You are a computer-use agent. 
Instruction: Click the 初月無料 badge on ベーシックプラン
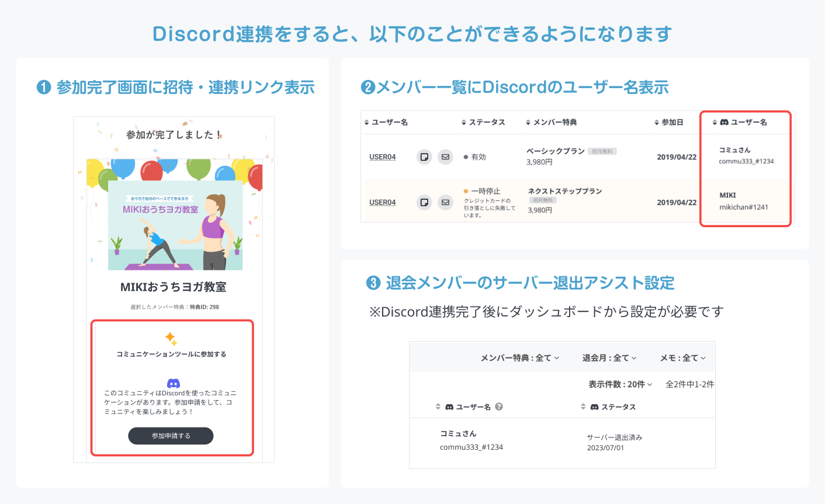coord(603,151)
